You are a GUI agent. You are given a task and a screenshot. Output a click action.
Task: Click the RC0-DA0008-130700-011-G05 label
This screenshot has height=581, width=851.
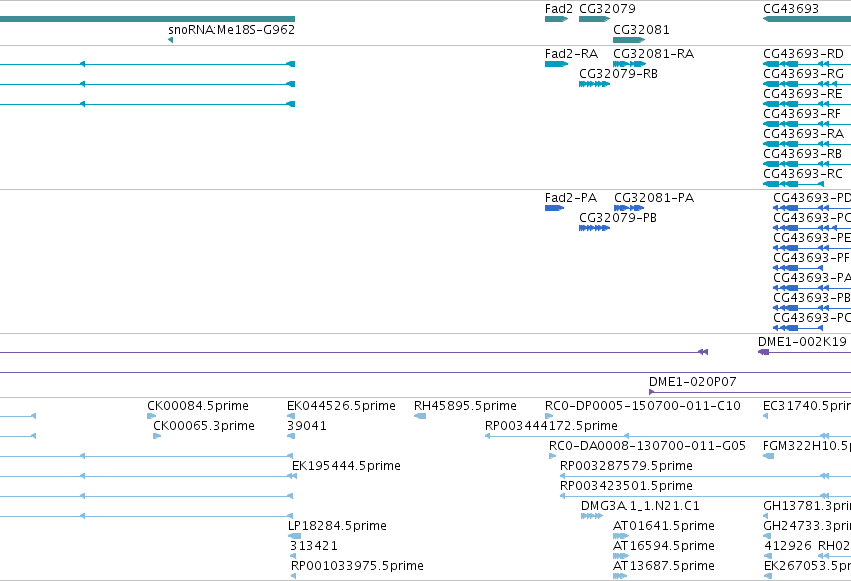pos(647,446)
